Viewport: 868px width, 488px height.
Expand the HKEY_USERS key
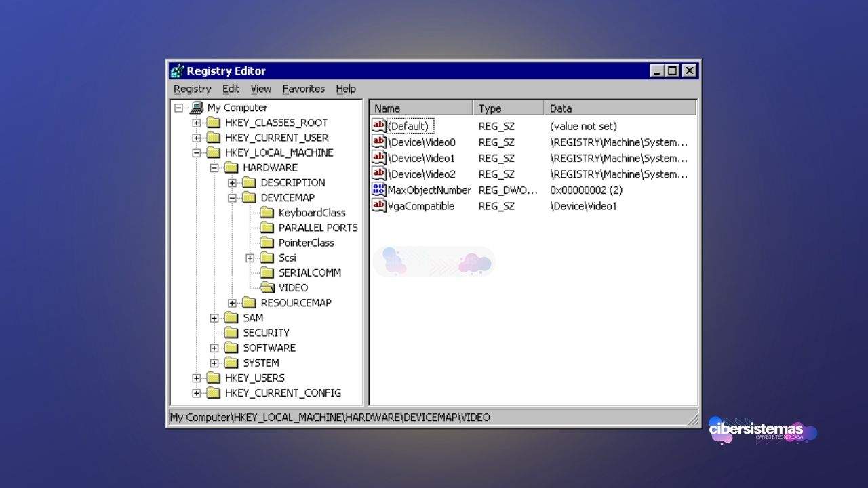coord(197,378)
